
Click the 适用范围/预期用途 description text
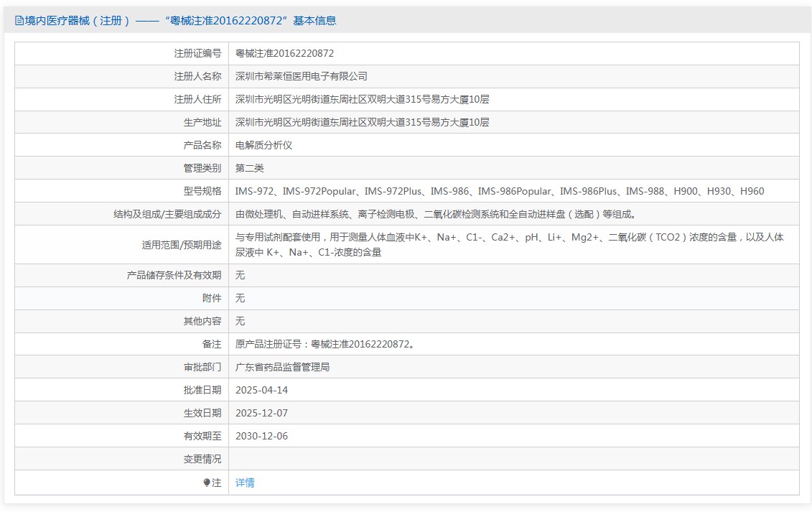click(509, 244)
